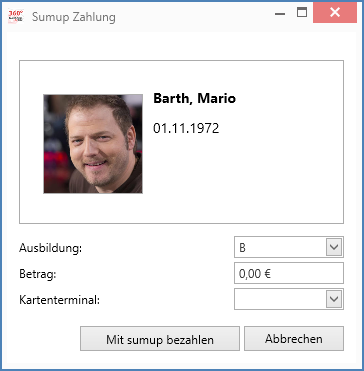Click the empty Kartenterminal combo box

(x=289, y=299)
